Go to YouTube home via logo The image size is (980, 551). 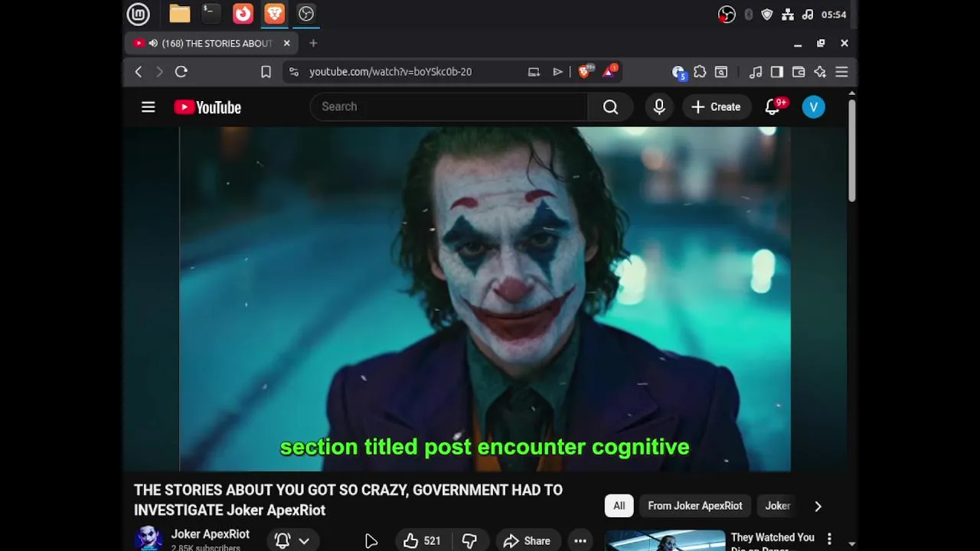(207, 107)
